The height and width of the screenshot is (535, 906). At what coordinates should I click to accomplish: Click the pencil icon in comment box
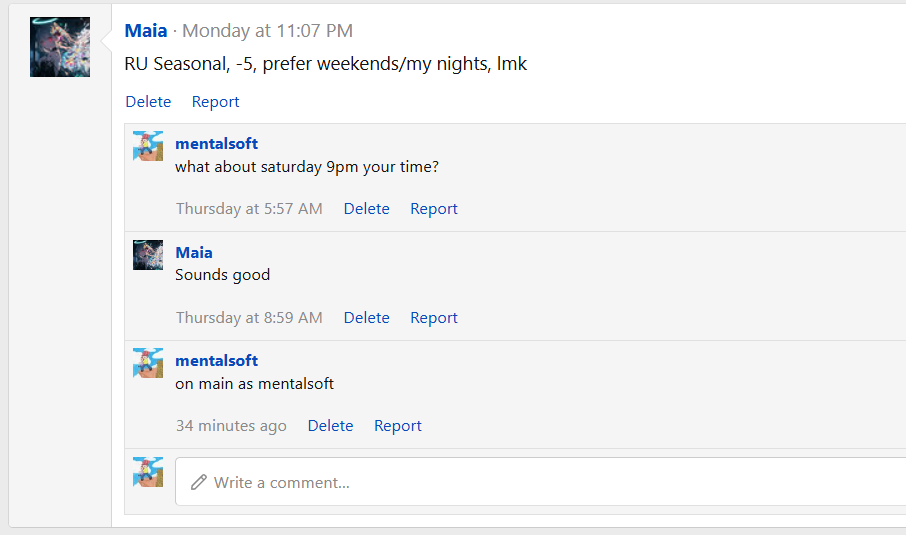(x=198, y=482)
